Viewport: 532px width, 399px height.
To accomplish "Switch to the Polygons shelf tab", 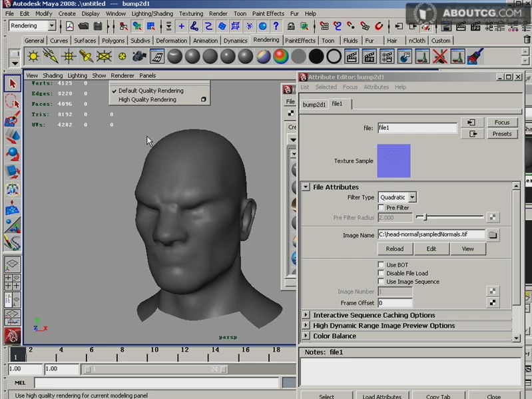I will [x=113, y=41].
